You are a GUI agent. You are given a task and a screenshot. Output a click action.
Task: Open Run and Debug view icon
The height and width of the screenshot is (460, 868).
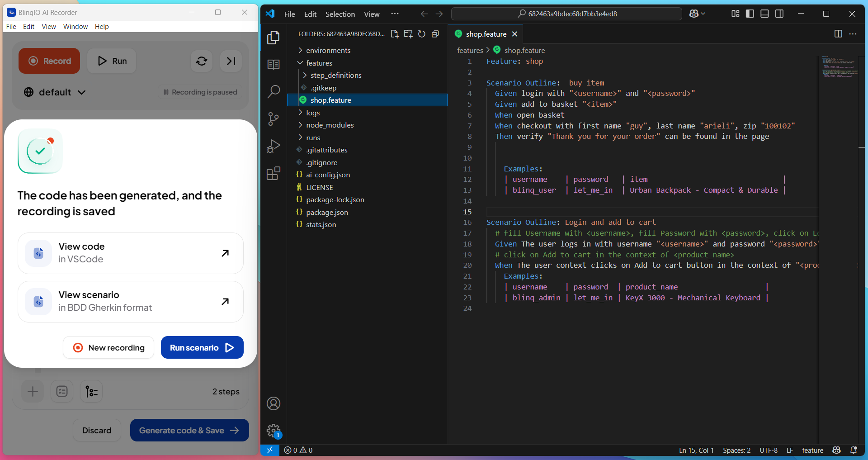(x=274, y=146)
